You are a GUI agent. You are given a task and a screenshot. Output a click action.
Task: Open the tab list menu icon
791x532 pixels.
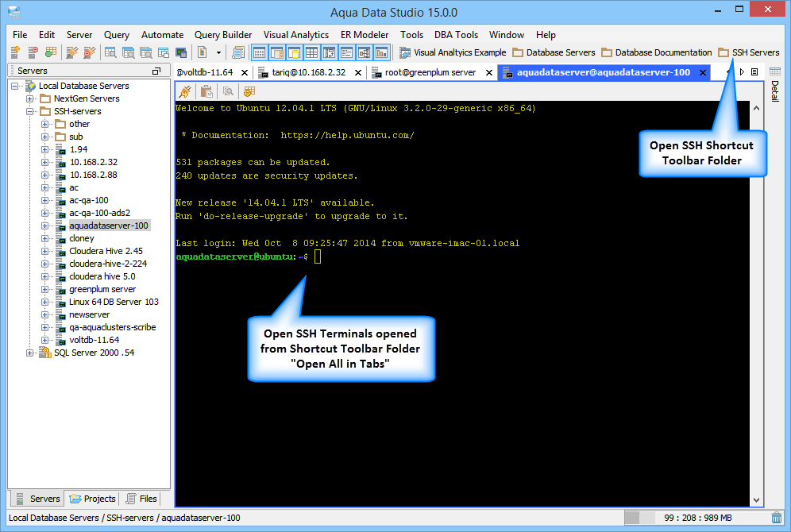[754, 72]
